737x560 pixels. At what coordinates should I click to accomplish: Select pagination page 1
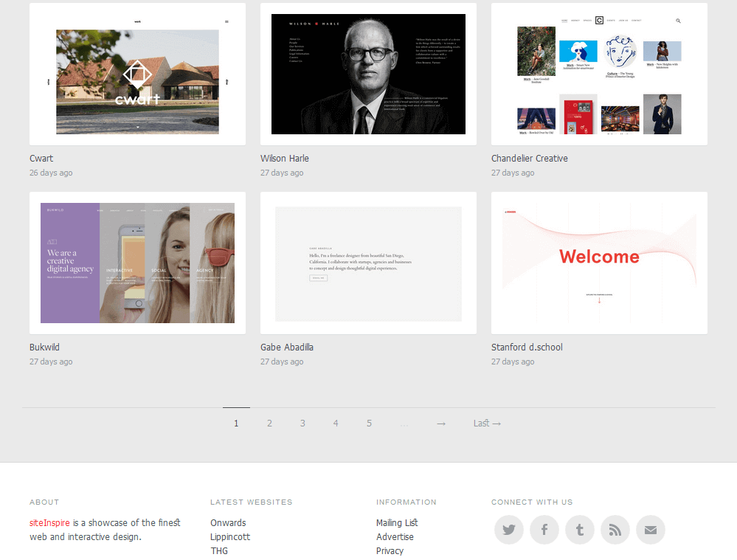coord(236,424)
